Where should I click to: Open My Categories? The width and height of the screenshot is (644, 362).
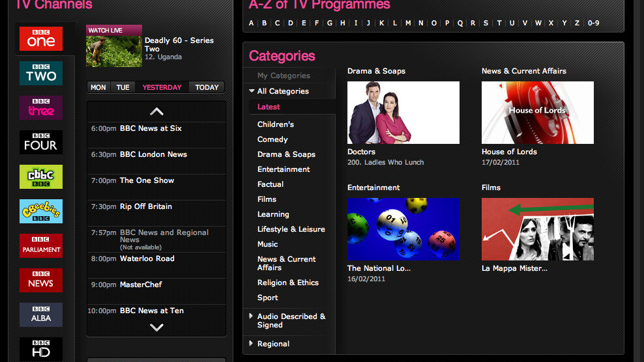[x=284, y=76]
